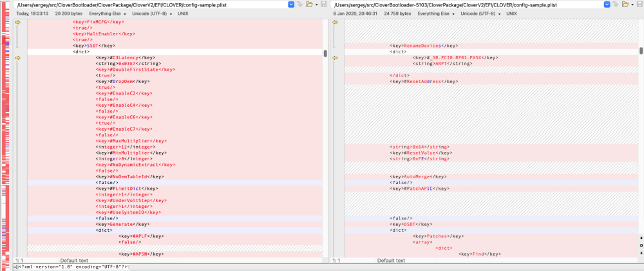644x271 pixels.
Task: Select the 0x03E7 string line
Action: (128, 64)
